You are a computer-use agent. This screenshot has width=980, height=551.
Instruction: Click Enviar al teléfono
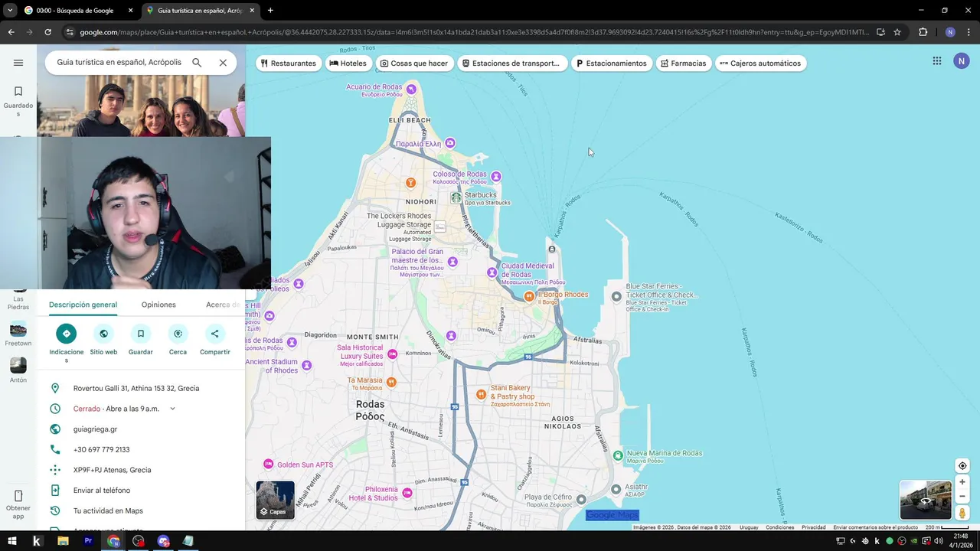pos(102,491)
